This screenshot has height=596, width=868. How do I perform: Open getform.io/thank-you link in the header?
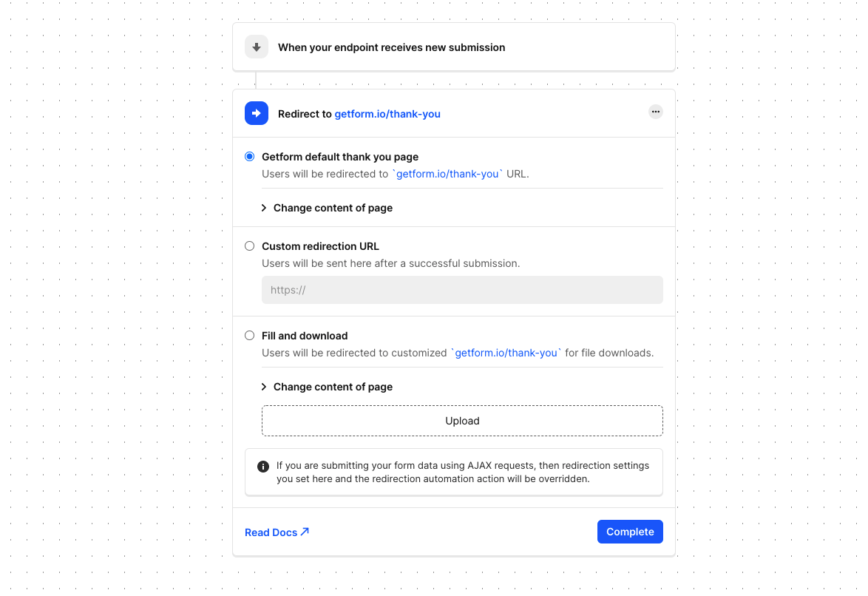click(387, 114)
